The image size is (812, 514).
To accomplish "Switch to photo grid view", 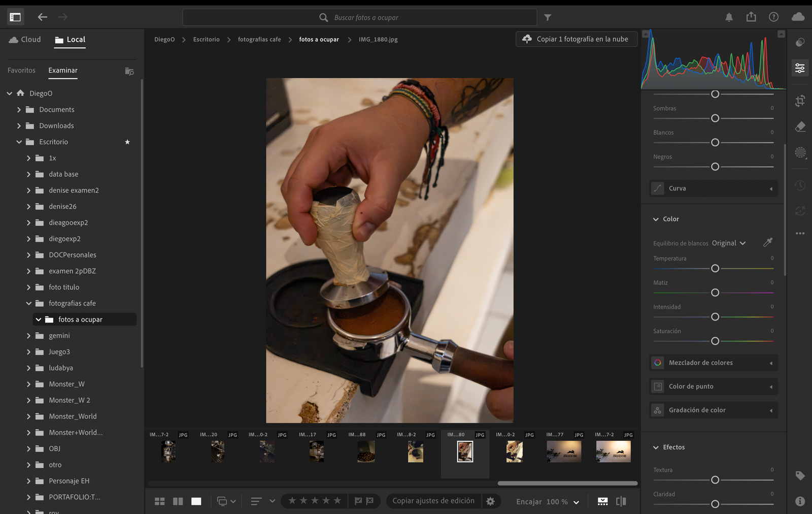I will (159, 501).
